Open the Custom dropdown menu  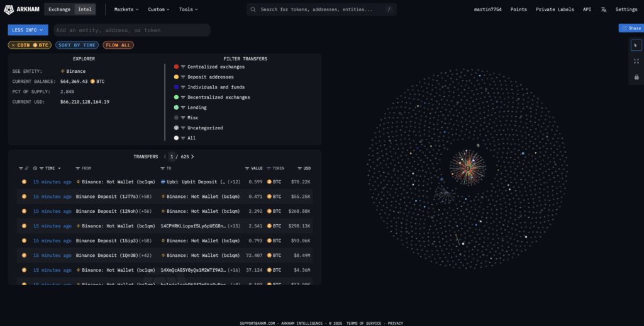pyautogui.click(x=158, y=9)
